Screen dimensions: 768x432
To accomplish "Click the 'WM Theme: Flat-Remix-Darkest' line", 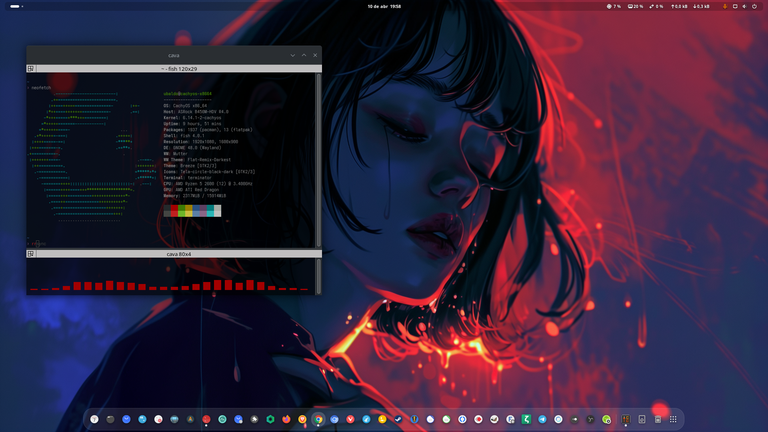I will click(197, 160).
